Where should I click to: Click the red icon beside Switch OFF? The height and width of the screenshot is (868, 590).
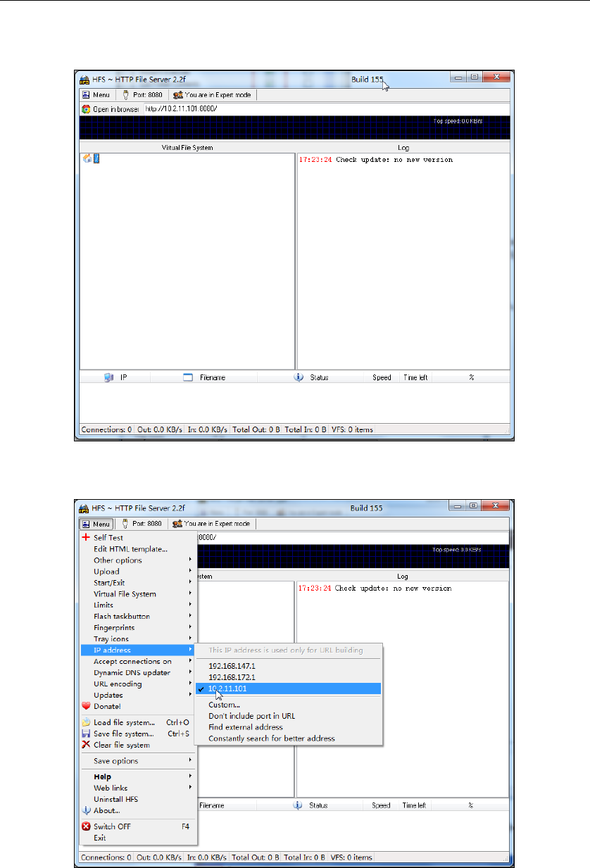(x=86, y=826)
